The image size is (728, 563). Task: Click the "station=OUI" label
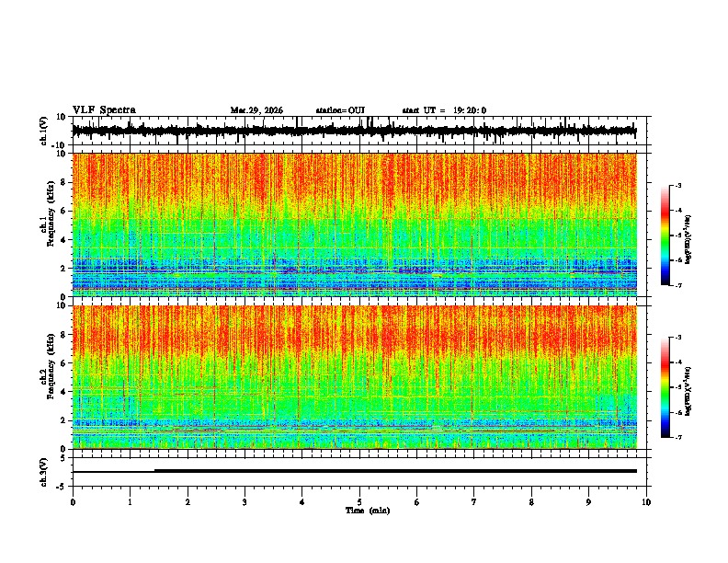pos(340,110)
